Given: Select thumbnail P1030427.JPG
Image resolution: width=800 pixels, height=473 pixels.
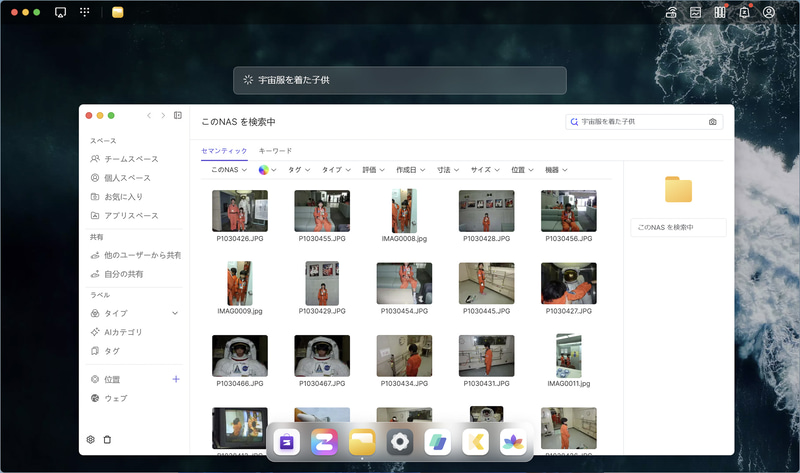Looking at the screenshot, I should pos(568,283).
